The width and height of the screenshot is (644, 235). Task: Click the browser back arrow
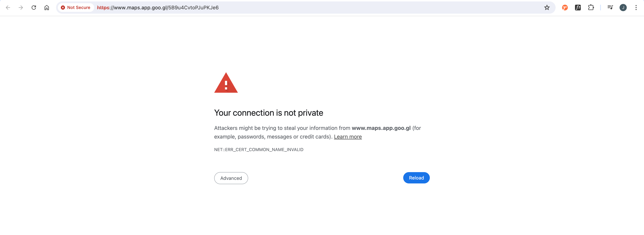point(8,8)
